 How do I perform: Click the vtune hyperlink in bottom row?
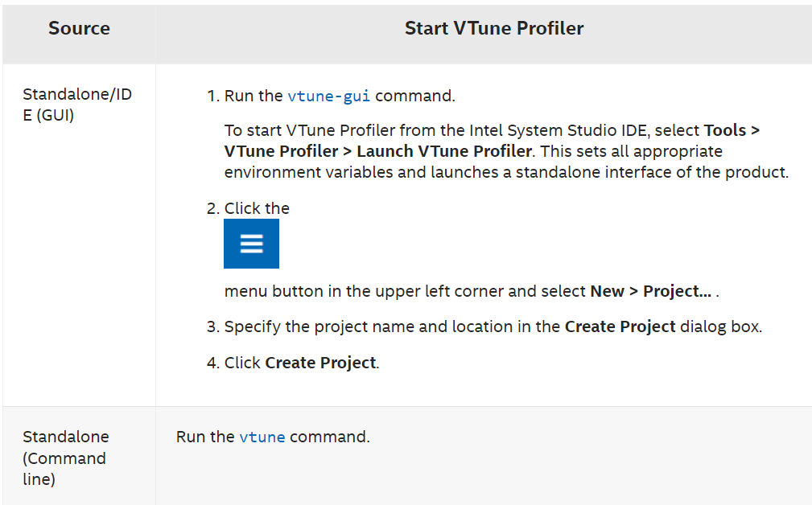263,436
